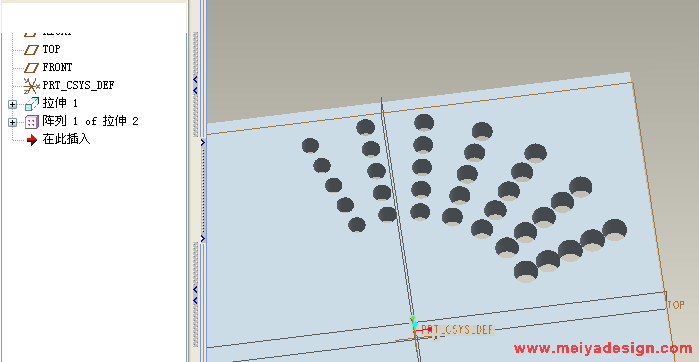Expand the 阵列 1 of 拉伸 2 node

coord(12,122)
